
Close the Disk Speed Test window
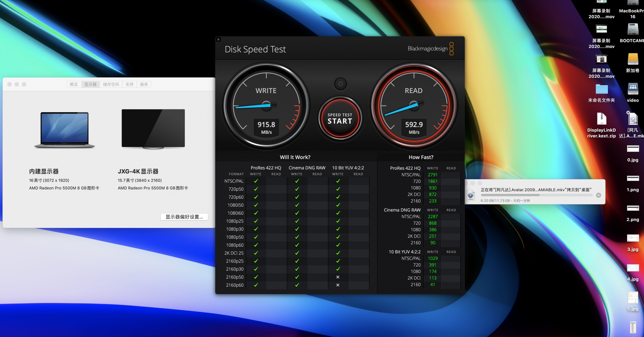pyautogui.click(x=218, y=39)
